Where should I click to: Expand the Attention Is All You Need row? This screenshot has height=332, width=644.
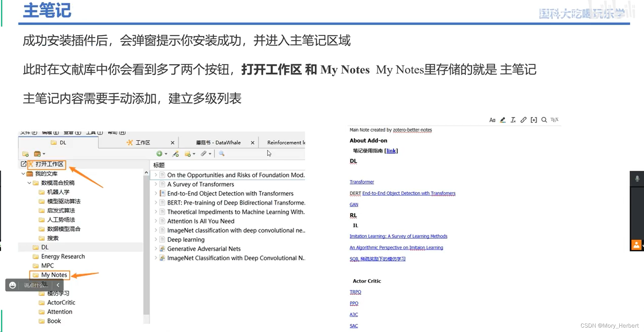point(156,221)
